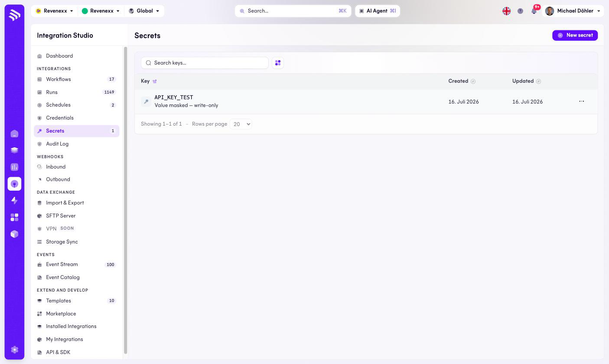Image resolution: width=609 pixels, height=364 pixels.
Task: Click the API_KEY_TEST key name
Action: click(x=174, y=97)
